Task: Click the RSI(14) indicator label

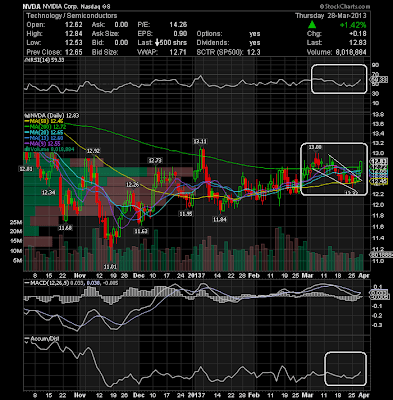Action: [44, 60]
